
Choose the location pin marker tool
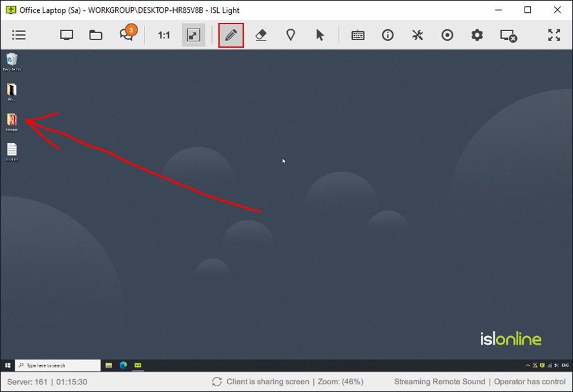coord(290,35)
